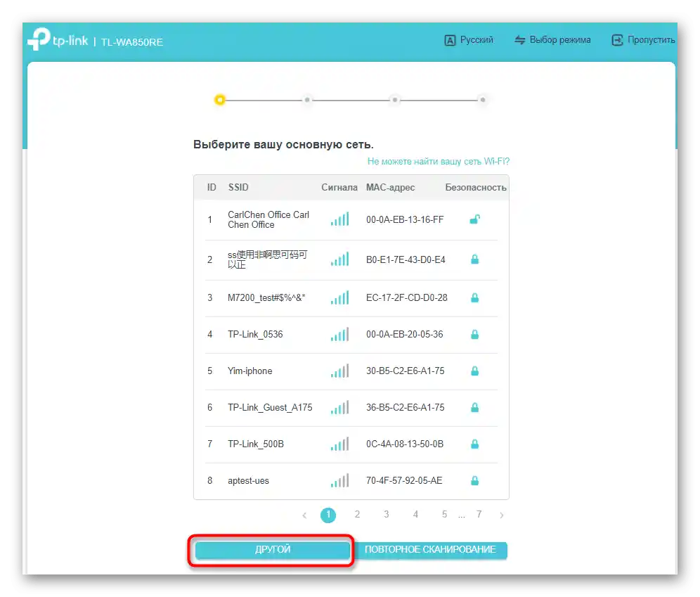
Task: Click signal bars of CarlChen Office row
Action: click(x=339, y=219)
